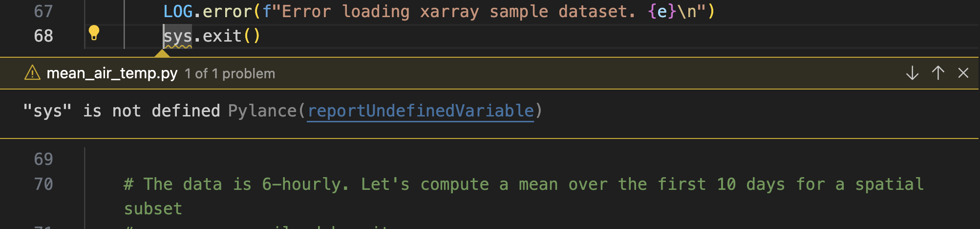Click the warning triangle icon

32,73
